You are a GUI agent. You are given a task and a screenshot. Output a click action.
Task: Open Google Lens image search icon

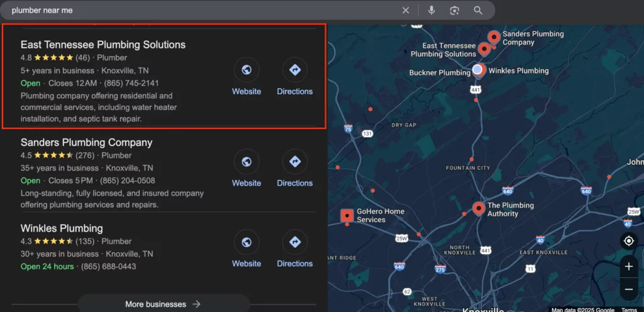(x=454, y=10)
